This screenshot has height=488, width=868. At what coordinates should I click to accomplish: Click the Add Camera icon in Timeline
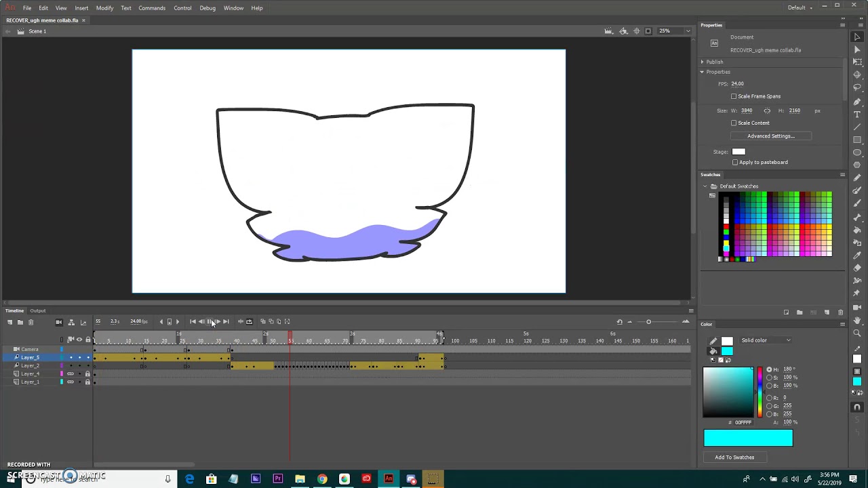59,322
